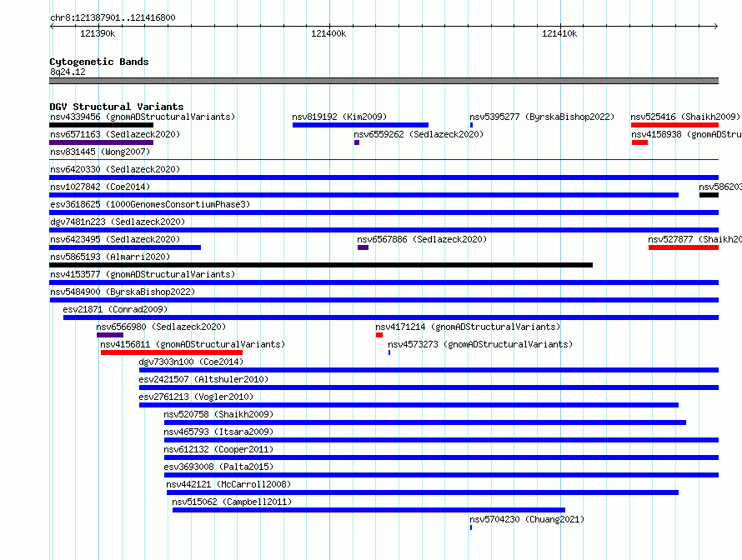
Task: Click the blue bar under nsv442121 (McCarroll2008)
Action: tap(423, 492)
